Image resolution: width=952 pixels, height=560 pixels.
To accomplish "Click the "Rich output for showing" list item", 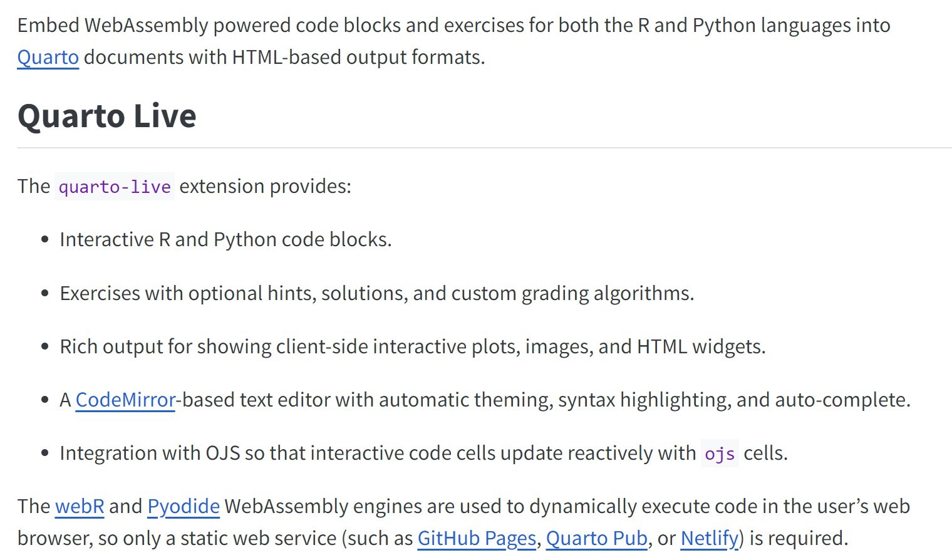I will tap(412, 346).
